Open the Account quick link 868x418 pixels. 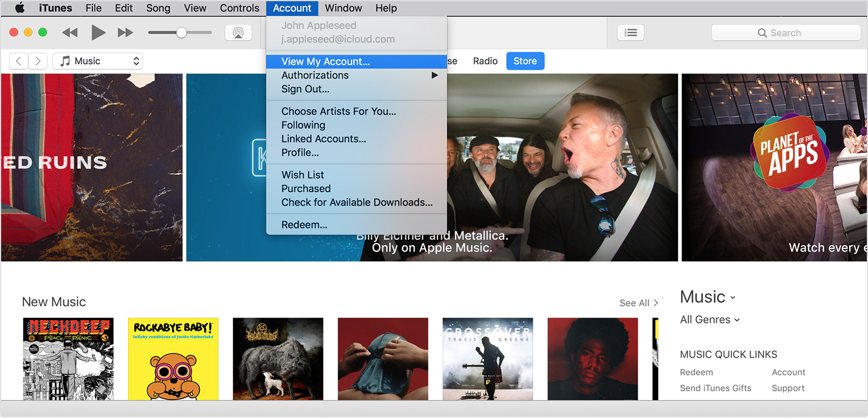(788, 372)
